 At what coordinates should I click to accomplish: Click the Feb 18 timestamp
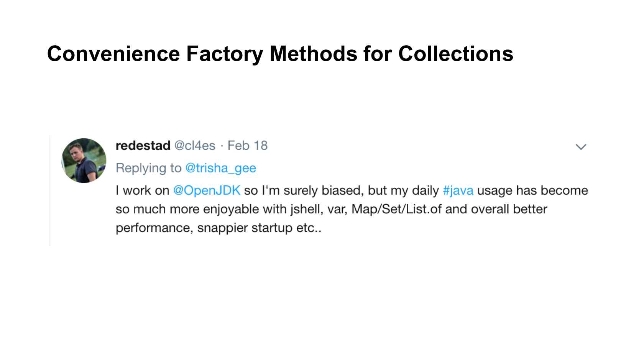point(248,146)
